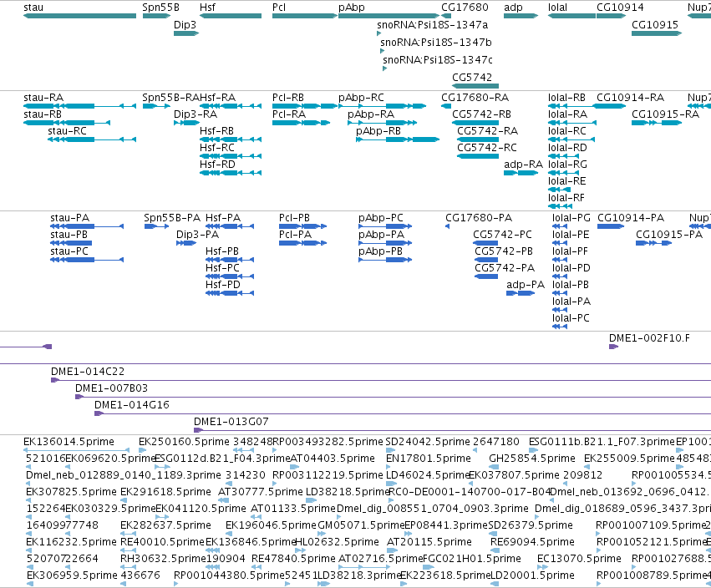Open the CG5742 gene feature
Viewport: 711px width, 588px height.
click(x=475, y=86)
